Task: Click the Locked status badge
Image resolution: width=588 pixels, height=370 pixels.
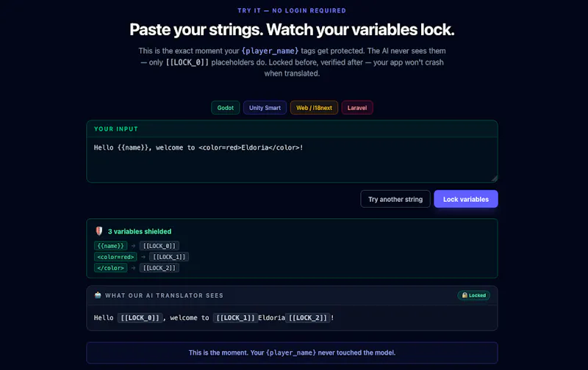Action: 473,295
